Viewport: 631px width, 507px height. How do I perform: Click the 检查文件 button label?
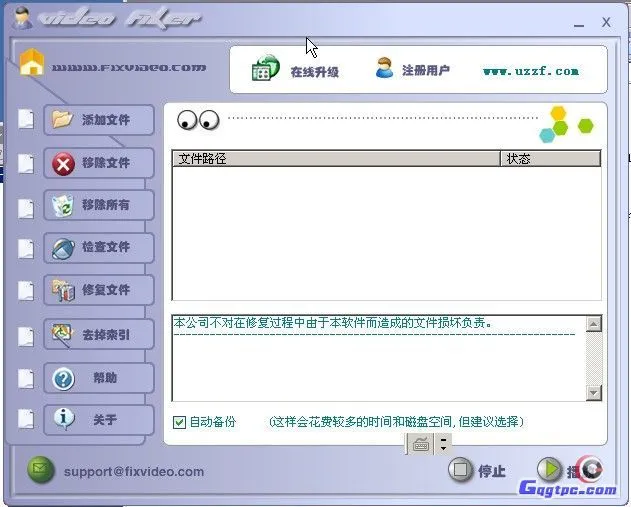[106, 247]
